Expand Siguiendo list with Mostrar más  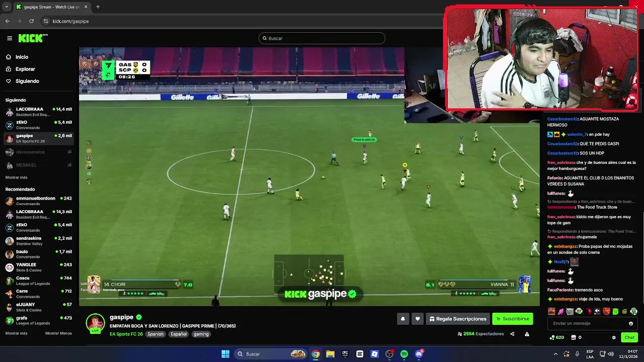pos(17,177)
